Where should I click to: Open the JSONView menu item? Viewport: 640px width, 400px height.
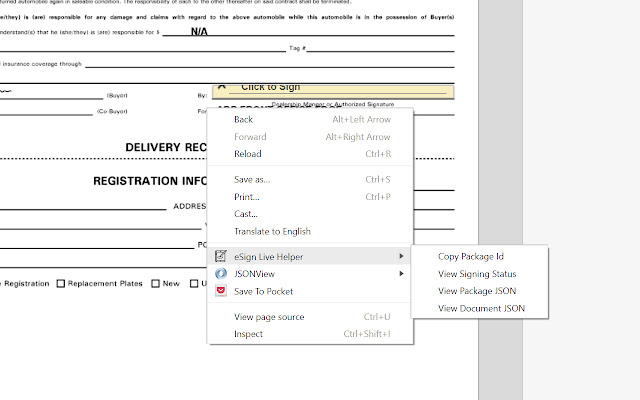click(310, 274)
